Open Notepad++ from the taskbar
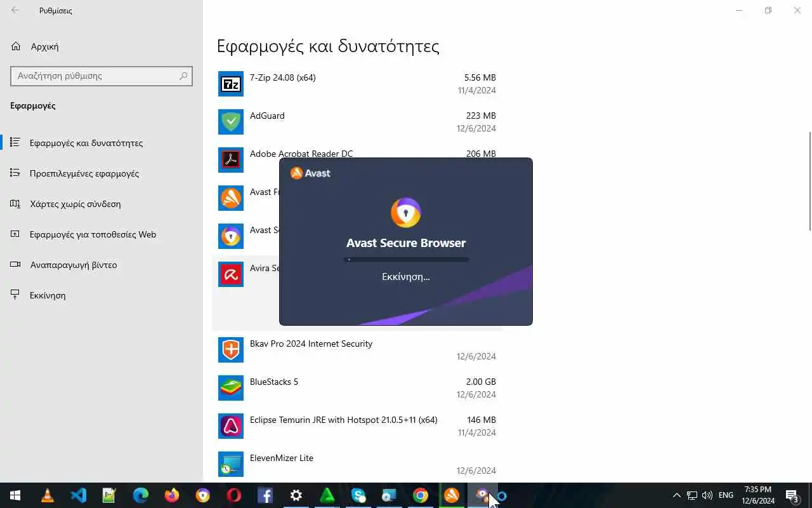Screen dimensions: 812x508 [109, 495]
